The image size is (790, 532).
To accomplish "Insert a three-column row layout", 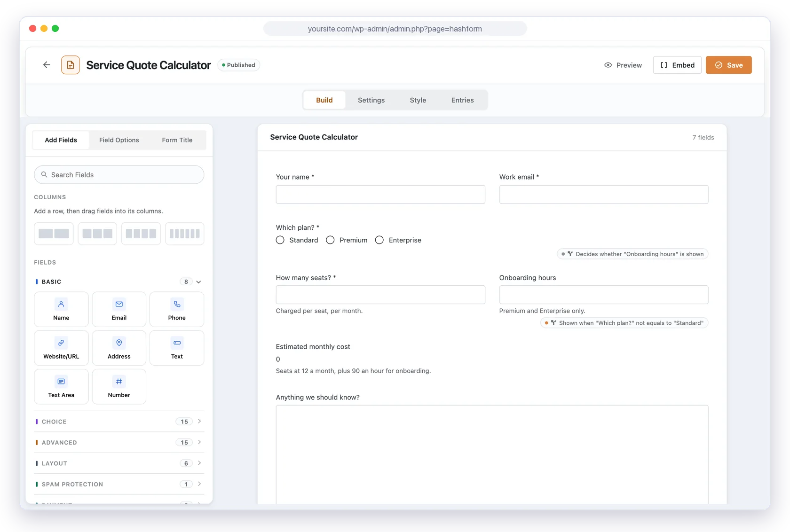I will click(97, 234).
